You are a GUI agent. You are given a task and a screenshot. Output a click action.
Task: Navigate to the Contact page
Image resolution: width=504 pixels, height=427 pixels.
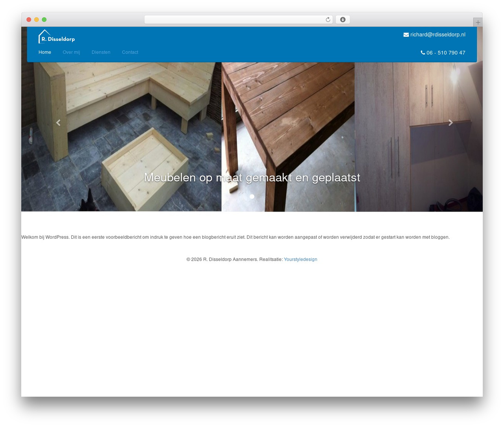(x=130, y=52)
